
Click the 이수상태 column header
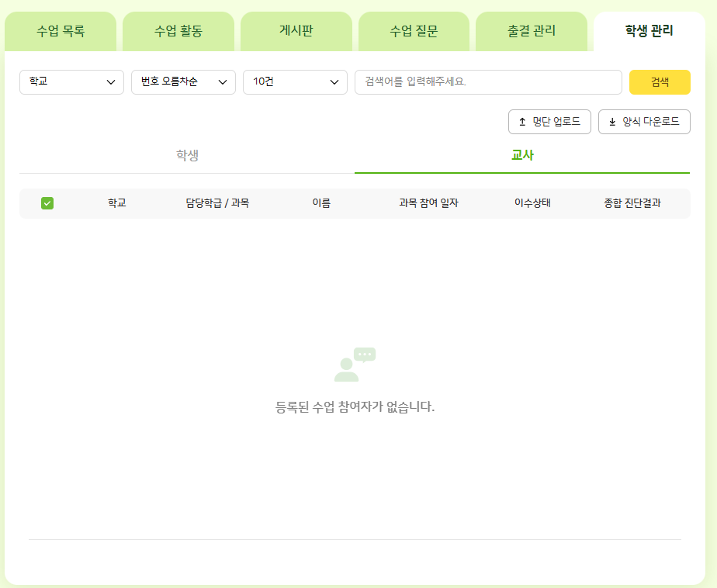[x=532, y=203]
